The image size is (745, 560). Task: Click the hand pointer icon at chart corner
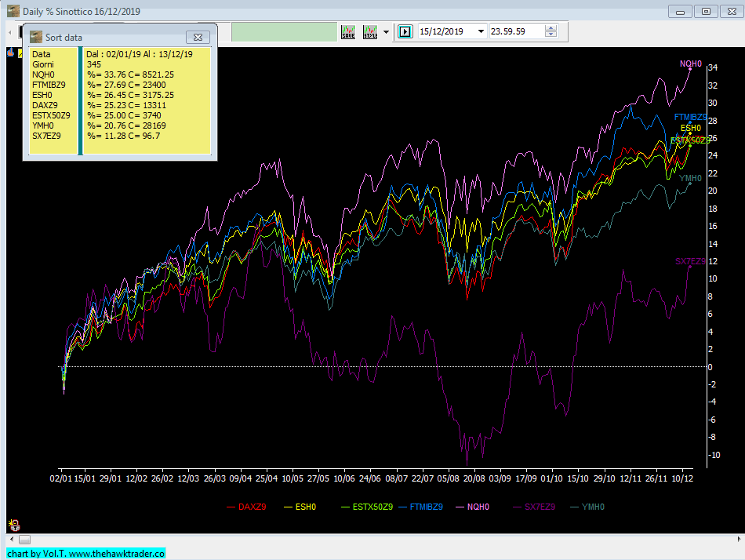coord(11,53)
